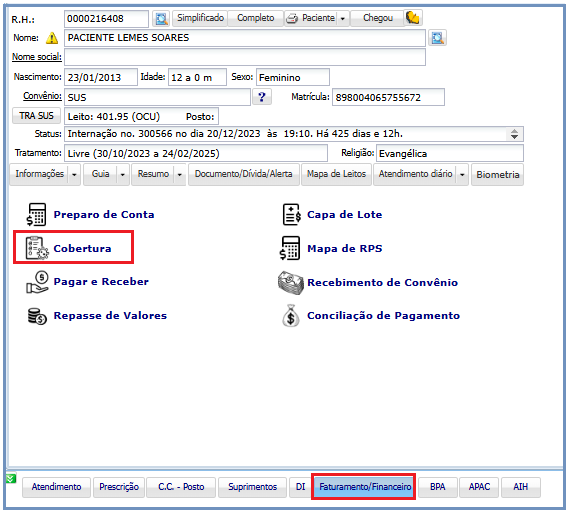
Task: Expand the Atendimento diário dropdown arrow
Action: pos(462,174)
